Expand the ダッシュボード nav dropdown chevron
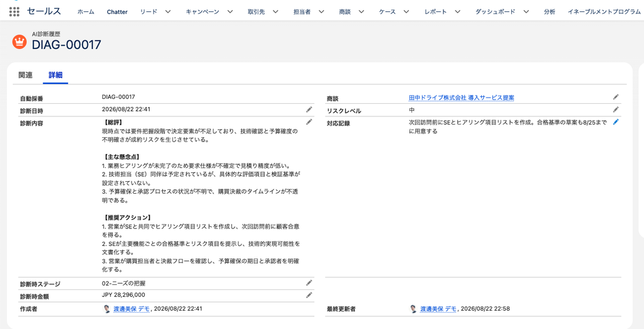Viewport: 644px width, 329px height. pos(526,12)
